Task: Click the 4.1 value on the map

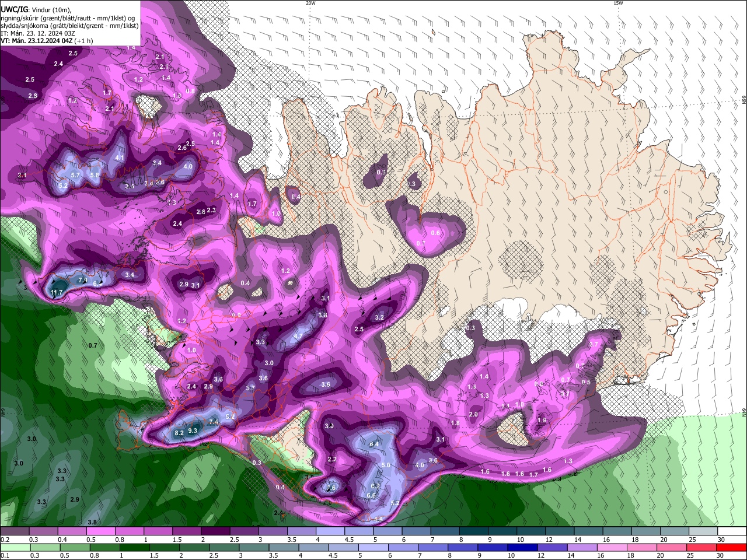Action: pyautogui.click(x=120, y=157)
